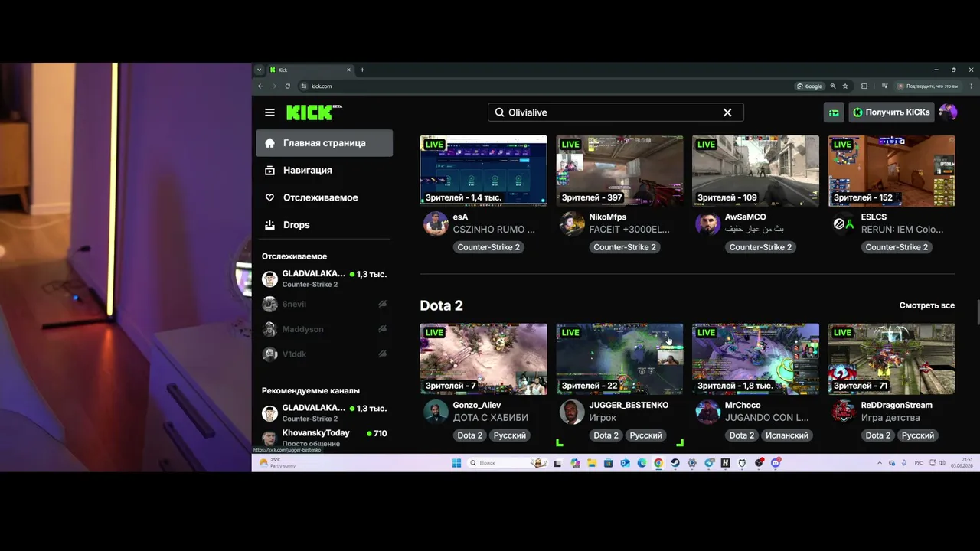980x551 pixels.
Task: Click the magnifier icon in Kick search
Action: tap(500, 112)
